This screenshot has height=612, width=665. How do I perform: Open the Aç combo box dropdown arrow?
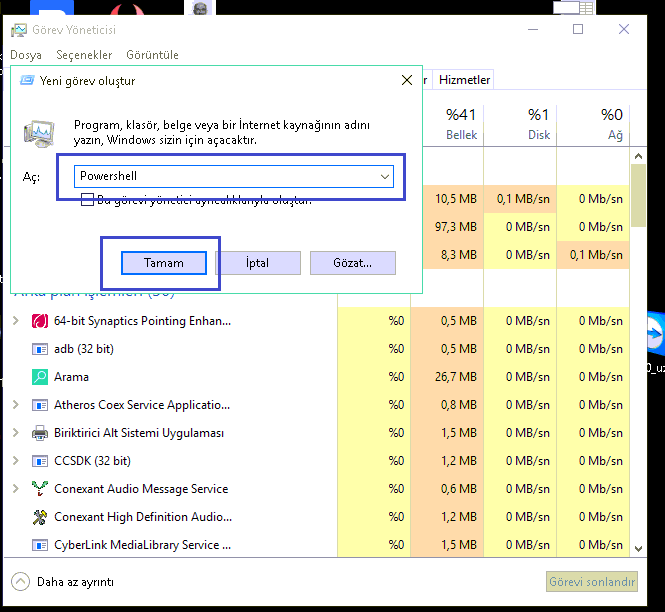385,176
